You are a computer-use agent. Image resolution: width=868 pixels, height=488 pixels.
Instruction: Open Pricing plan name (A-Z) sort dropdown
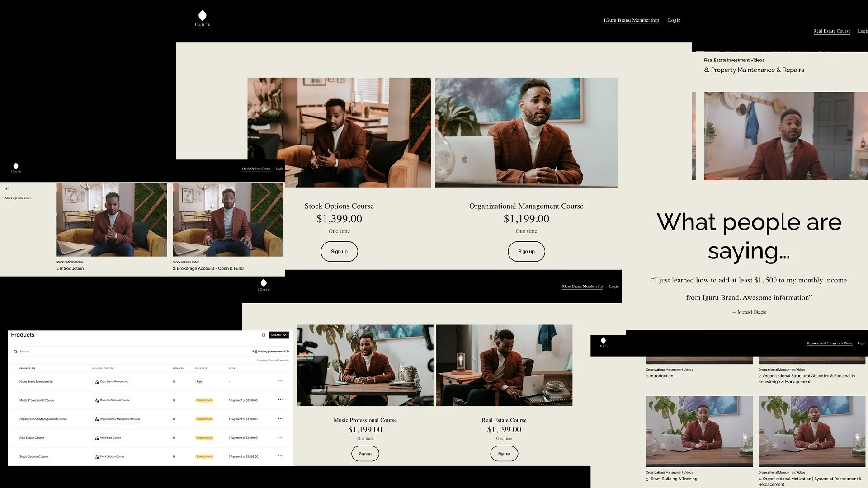tap(270, 352)
